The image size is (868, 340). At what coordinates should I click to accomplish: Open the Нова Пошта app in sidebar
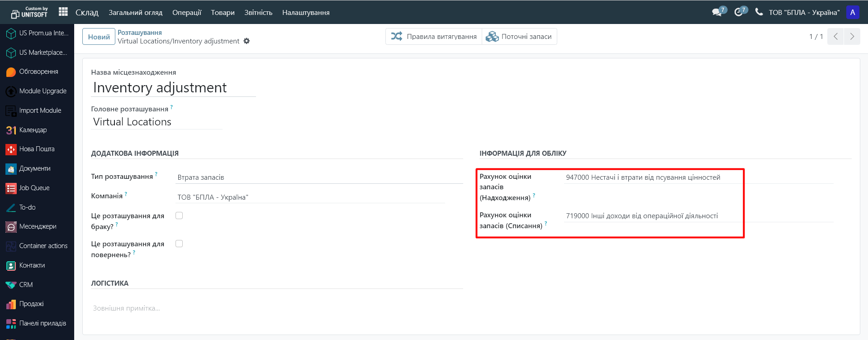click(37, 149)
